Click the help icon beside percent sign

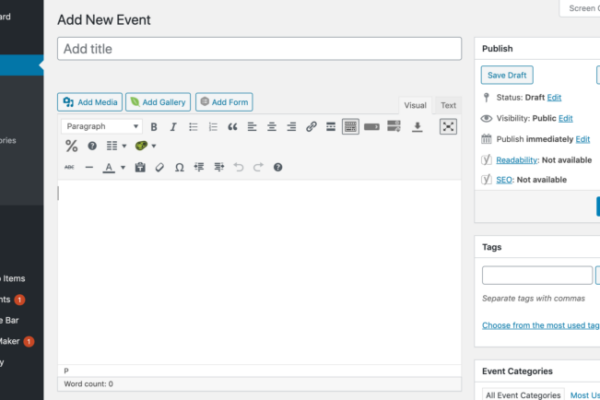coord(92,146)
